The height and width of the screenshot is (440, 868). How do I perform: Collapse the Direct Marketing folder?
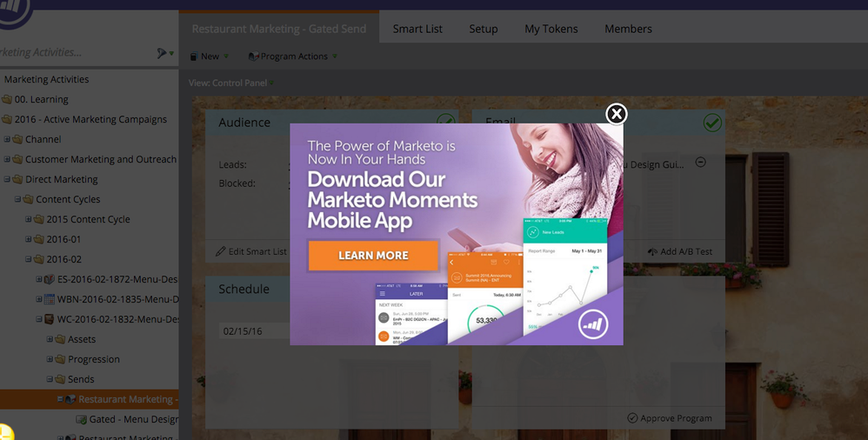(x=7, y=179)
